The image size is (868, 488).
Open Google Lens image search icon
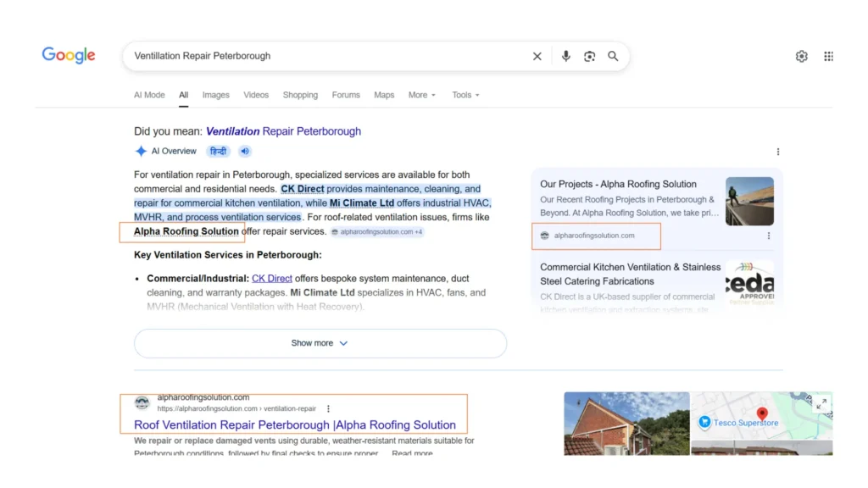pyautogui.click(x=589, y=56)
